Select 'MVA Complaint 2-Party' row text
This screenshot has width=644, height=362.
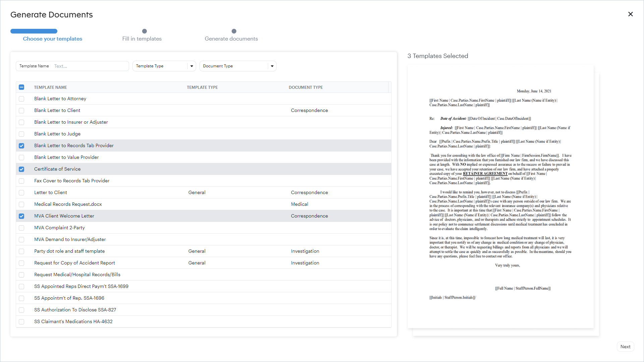click(x=59, y=228)
